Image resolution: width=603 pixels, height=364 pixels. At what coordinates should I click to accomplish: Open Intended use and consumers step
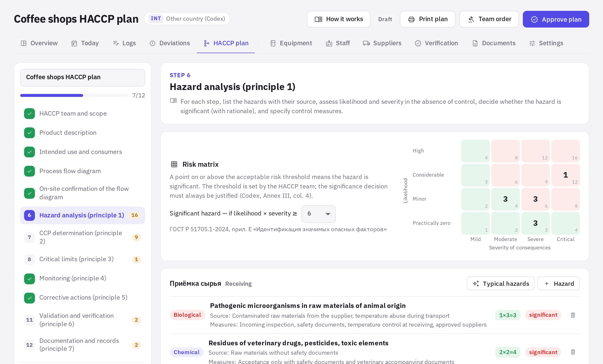[x=83, y=152]
